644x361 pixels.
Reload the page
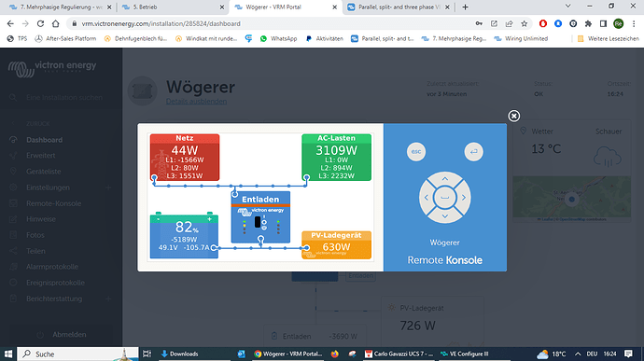coord(40,24)
